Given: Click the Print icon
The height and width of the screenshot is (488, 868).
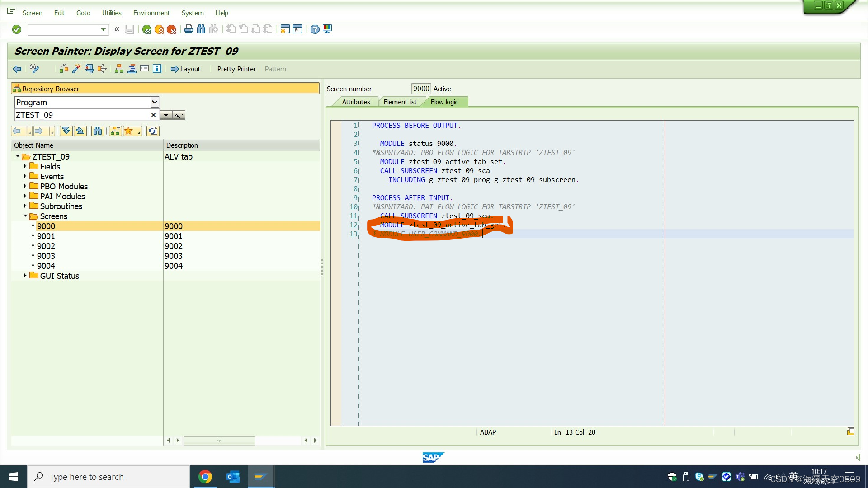Looking at the screenshot, I should (189, 29).
